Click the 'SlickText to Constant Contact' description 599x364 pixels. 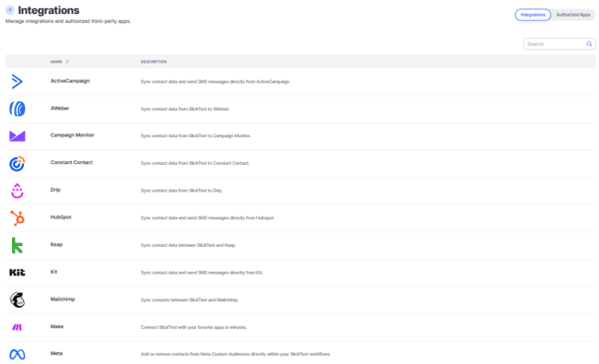(x=194, y=163)
